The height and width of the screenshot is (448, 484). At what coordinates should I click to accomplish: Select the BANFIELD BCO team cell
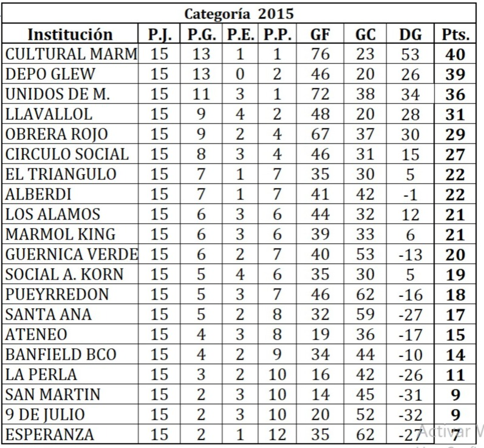70,354
